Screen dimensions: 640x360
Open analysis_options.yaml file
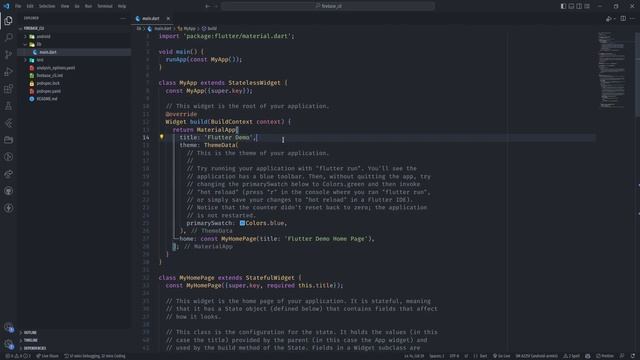pyautogui.click(x=73, y=68)
